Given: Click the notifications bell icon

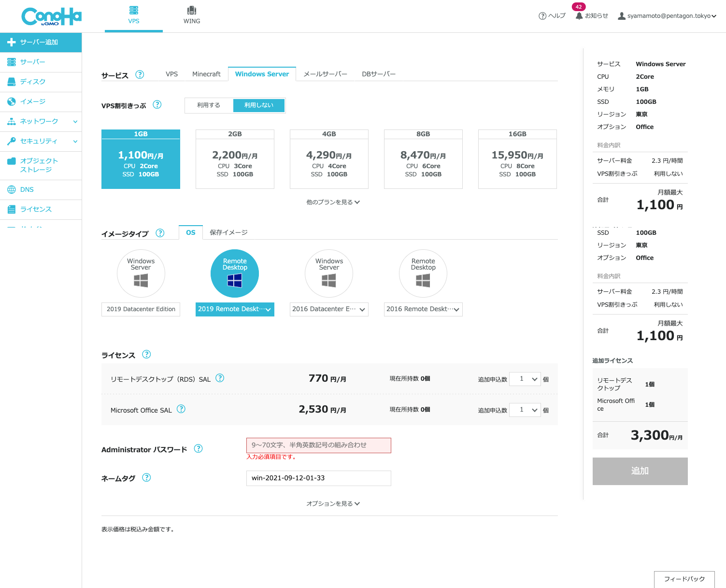Looking at the screenshot, I should tap(579, 16).
